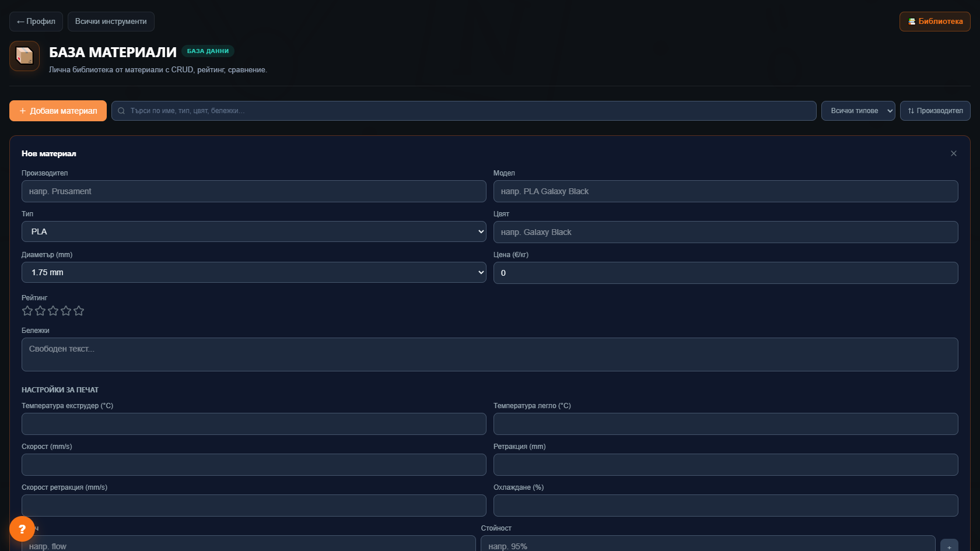Click the material box logo icon

click(24, 56)
